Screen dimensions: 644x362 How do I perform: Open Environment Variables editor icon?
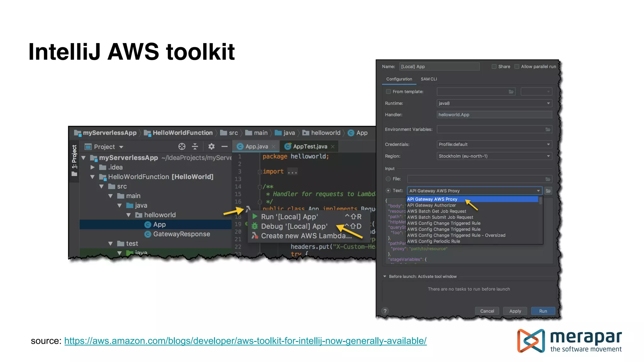tap(548, 129)
